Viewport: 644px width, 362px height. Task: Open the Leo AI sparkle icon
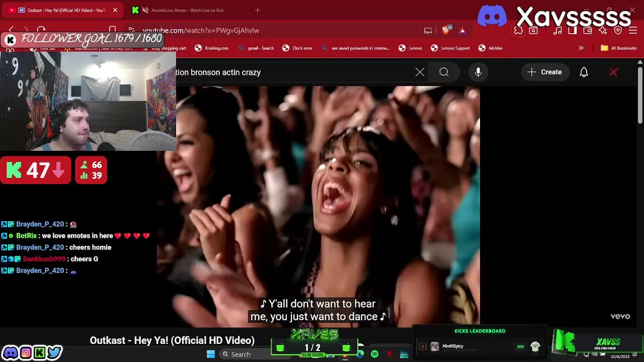click(603, 31)
